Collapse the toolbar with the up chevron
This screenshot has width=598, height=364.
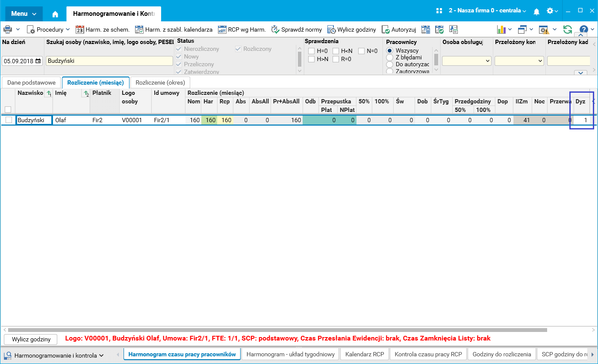[581, 35]
